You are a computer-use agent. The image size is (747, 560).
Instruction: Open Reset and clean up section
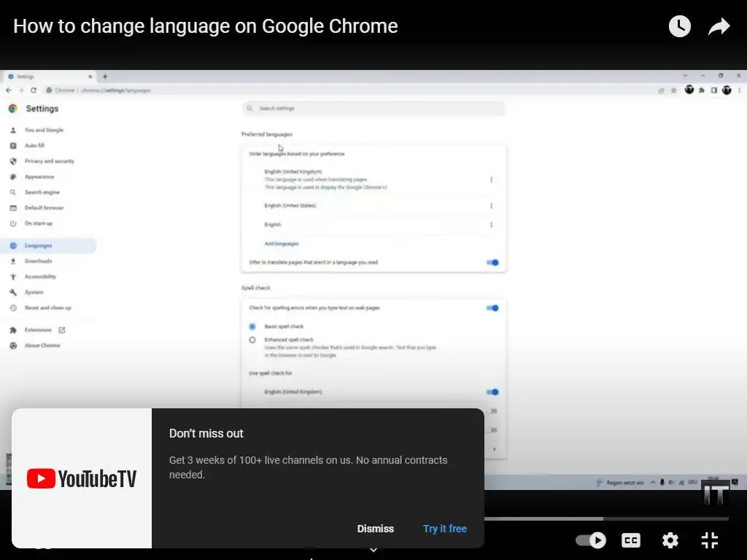click(47, 308)
